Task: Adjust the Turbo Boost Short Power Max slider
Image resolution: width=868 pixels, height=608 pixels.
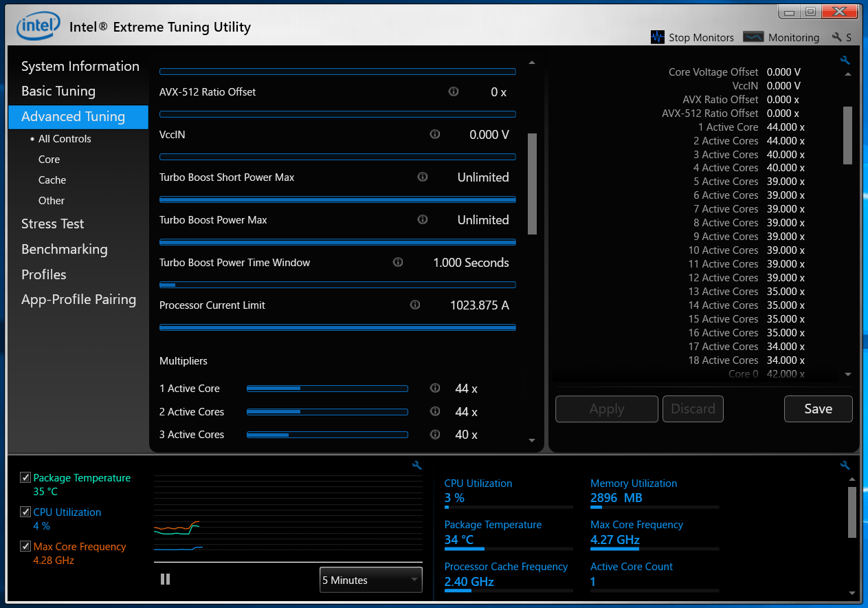Action: click(337, 199)
